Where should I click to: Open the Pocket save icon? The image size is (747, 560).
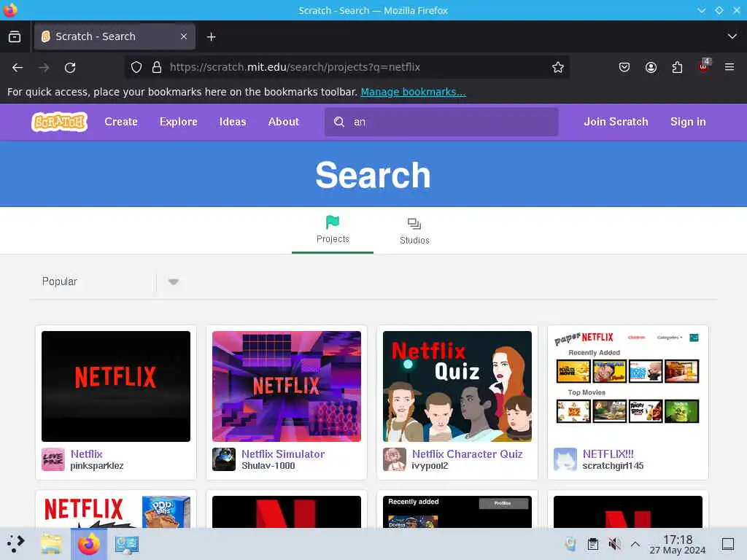pos(624,67)
